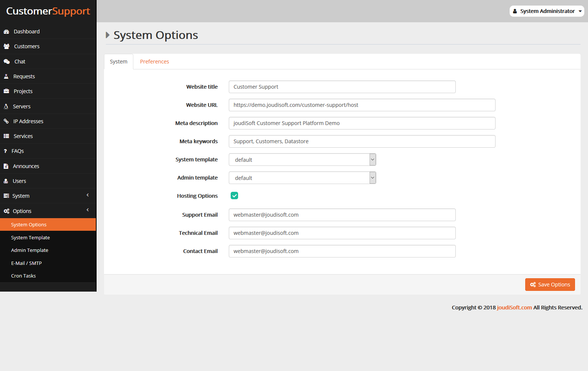
Task: Click the Dashboard gauge icon
Action: point(6,32)
